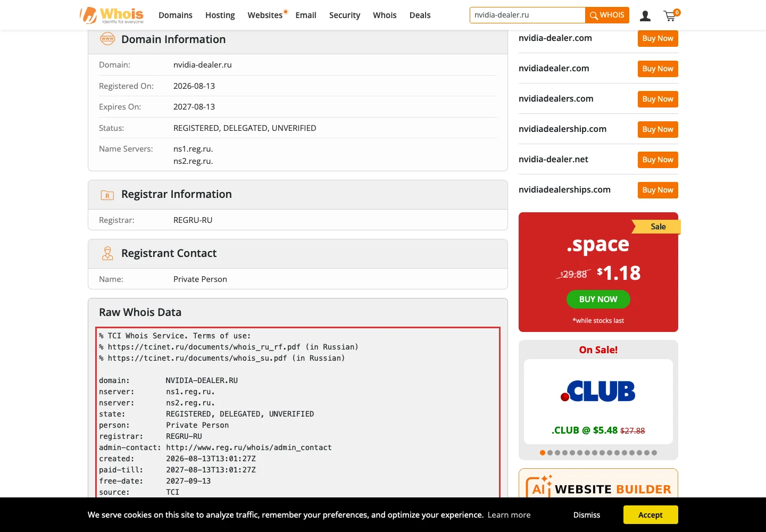The image size is (766, 532).
Task: Buy Now for nvidia-dealer.net
Action: tap(658, 160)
